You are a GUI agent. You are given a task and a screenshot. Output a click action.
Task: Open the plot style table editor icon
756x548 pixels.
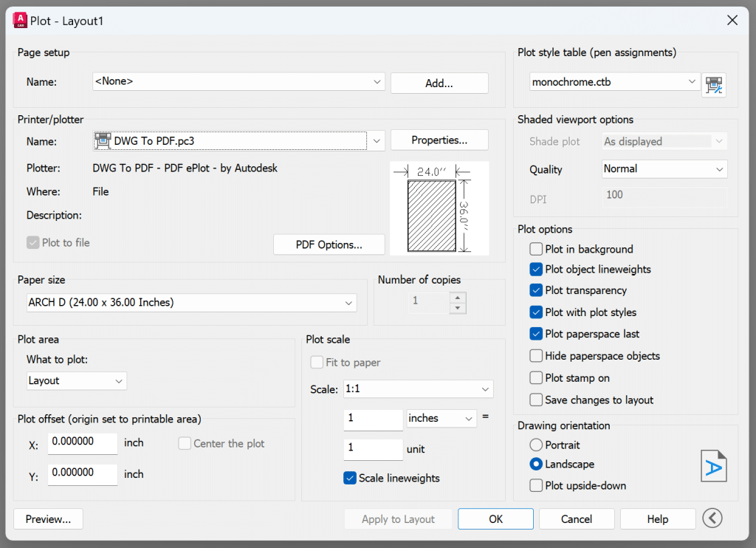[713, 85]
